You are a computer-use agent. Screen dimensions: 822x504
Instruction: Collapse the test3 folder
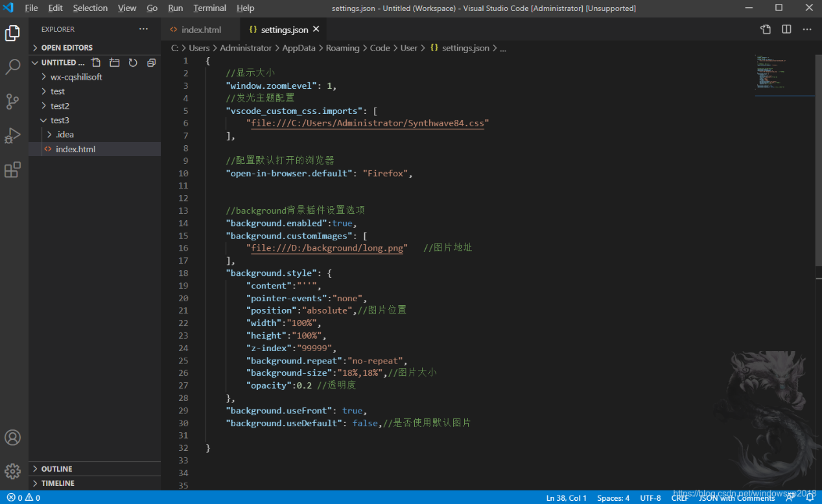pyautogui.click(x=60, y=120)
